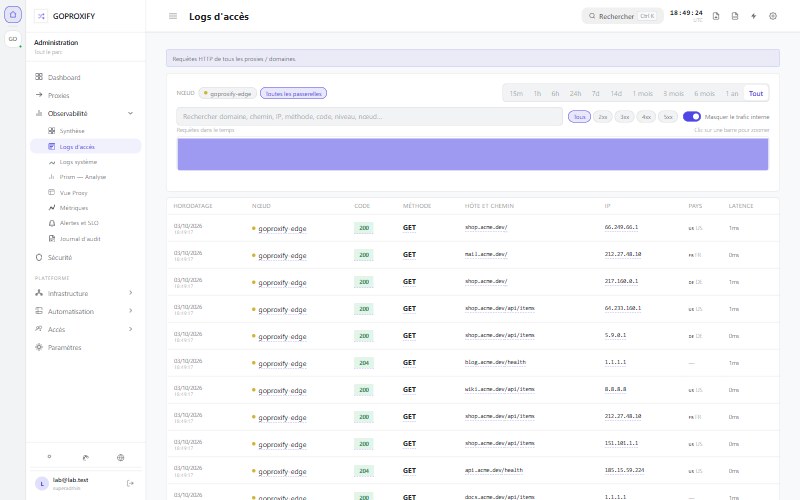Click the logout icon next to lab@lab.test
The height and width of the screenshot is (500, 800).
130,483
